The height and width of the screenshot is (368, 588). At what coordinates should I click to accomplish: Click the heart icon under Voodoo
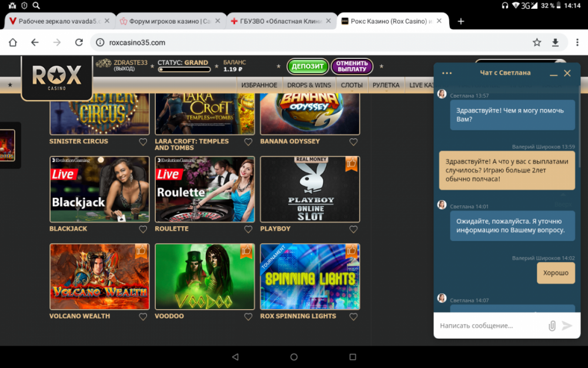(248, 317)
